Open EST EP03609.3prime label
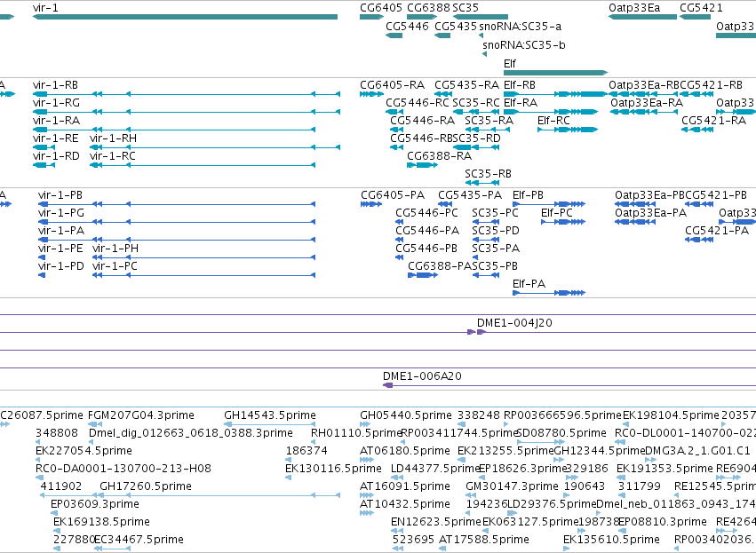This screenshot has width=756, height=553. tap(95, 504)
